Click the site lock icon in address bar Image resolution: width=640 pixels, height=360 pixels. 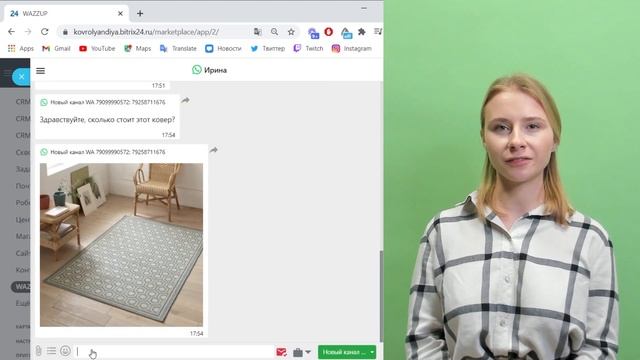click(65, 32)
